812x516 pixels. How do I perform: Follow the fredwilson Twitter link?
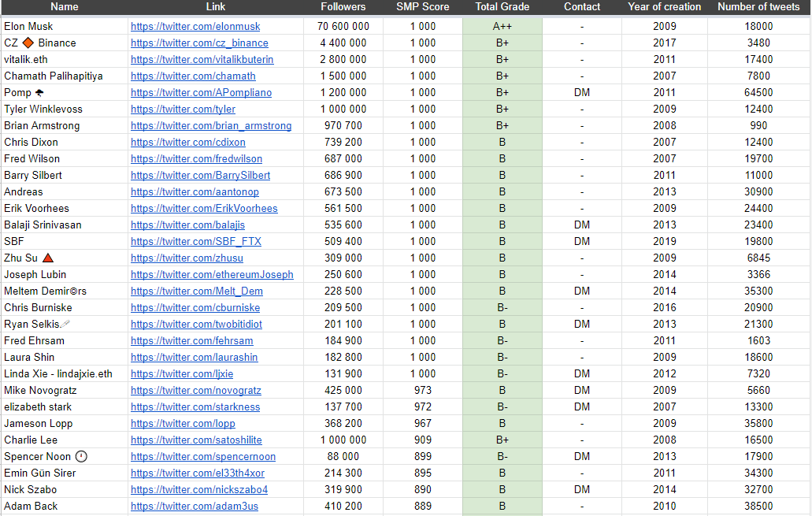[x=196, y=159]
